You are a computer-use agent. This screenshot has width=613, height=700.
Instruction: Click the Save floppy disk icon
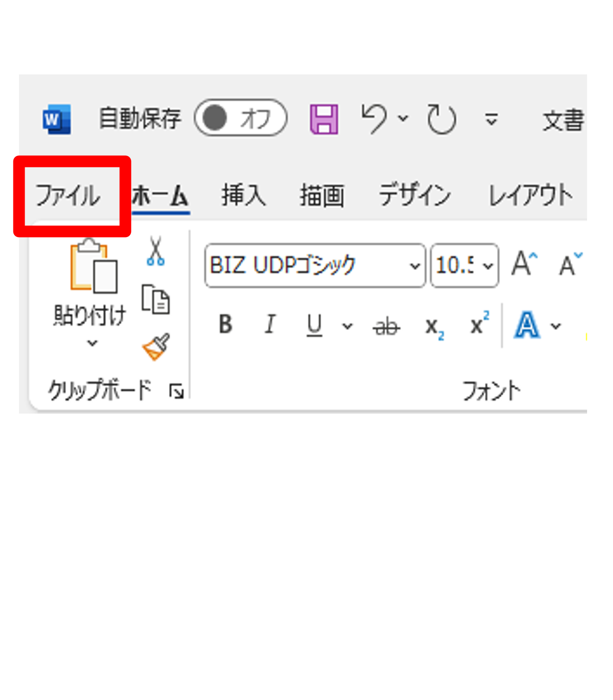coord(324,119)
